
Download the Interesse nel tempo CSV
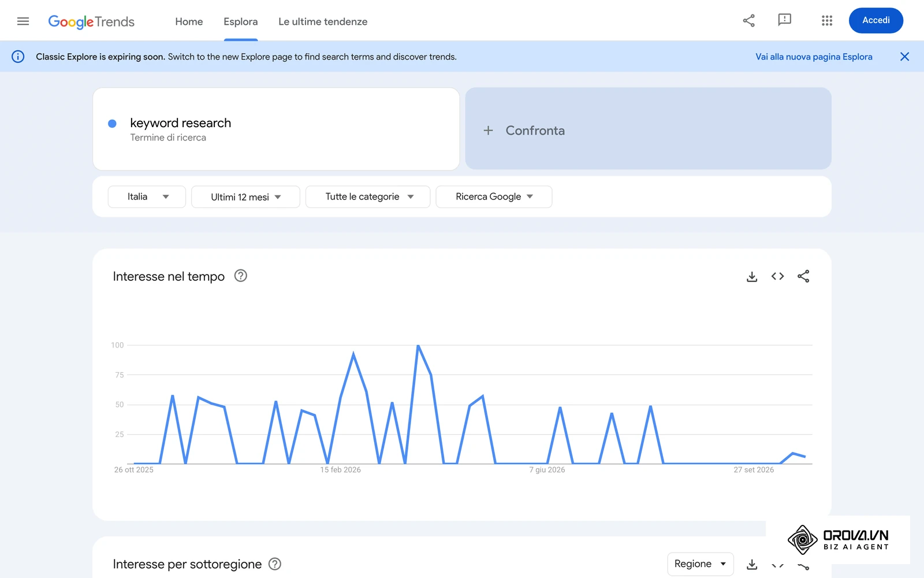coord(752,276)
